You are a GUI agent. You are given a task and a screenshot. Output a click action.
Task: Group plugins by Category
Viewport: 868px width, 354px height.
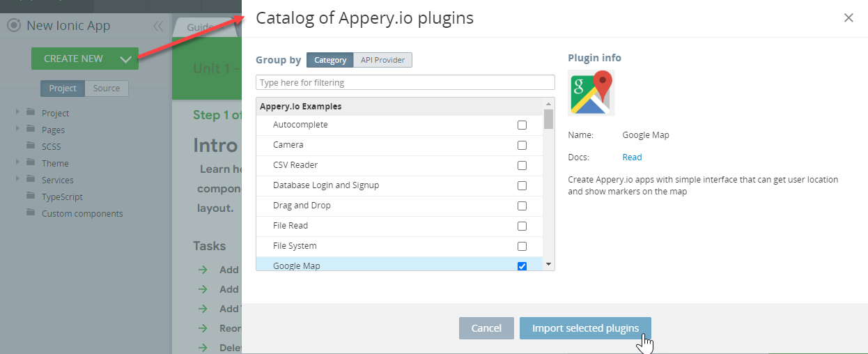[x=330, y=60]
